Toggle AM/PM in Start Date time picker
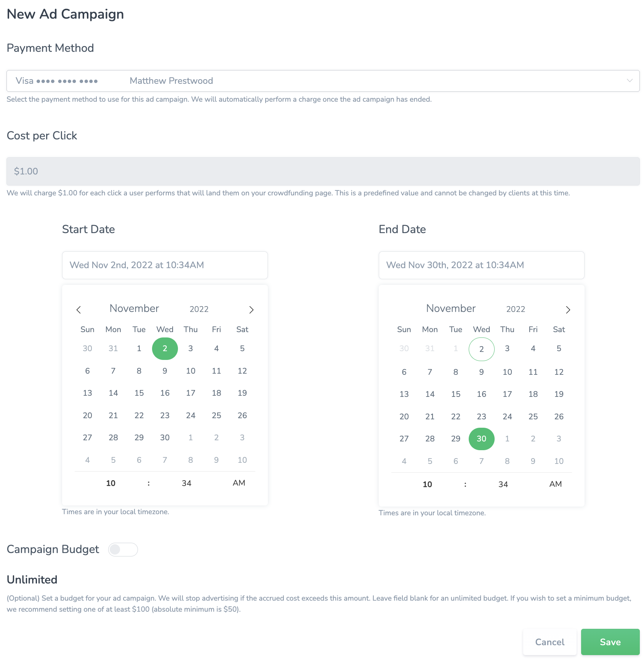 point(239,483)
